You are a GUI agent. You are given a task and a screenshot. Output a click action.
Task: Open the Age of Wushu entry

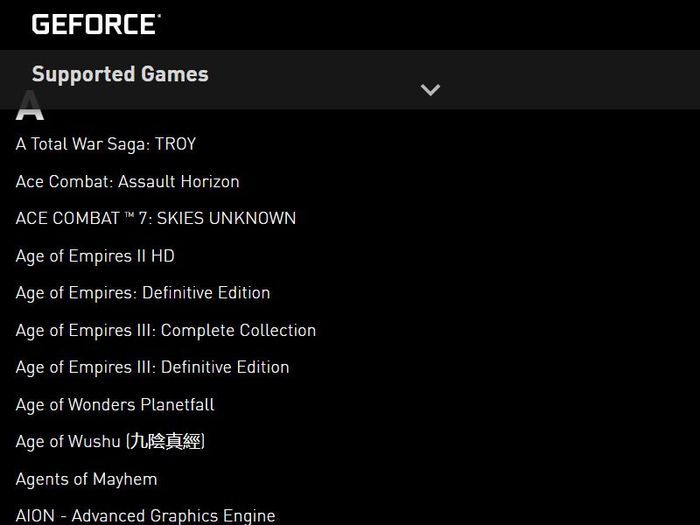110,442
